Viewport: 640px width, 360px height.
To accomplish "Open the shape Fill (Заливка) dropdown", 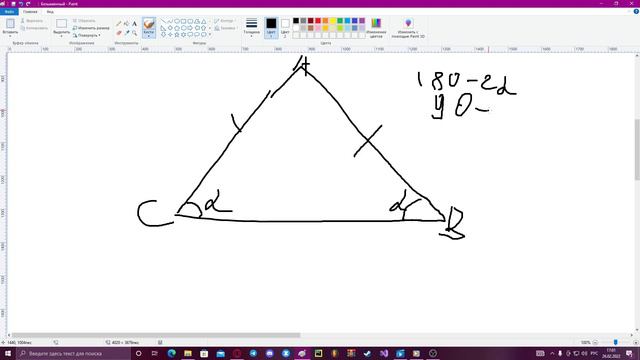I will pyautogui.click(x=226, y=28).
